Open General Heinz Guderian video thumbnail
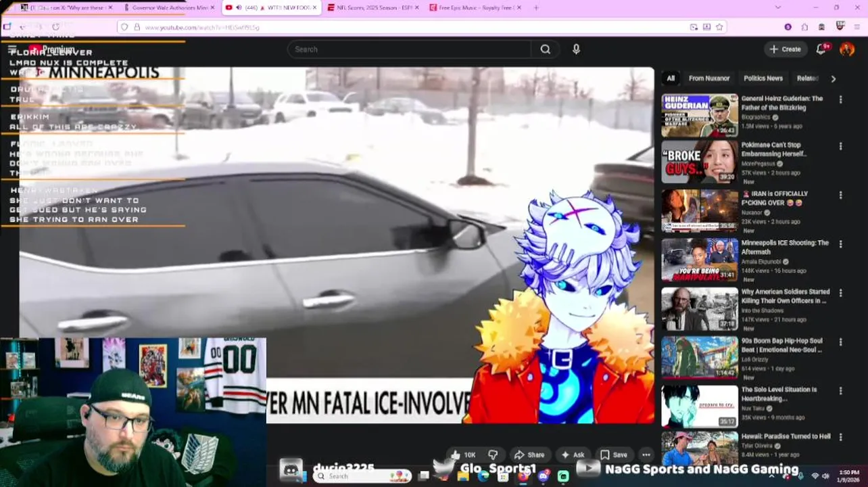868x487 pixels. click(x=700, y=116)
